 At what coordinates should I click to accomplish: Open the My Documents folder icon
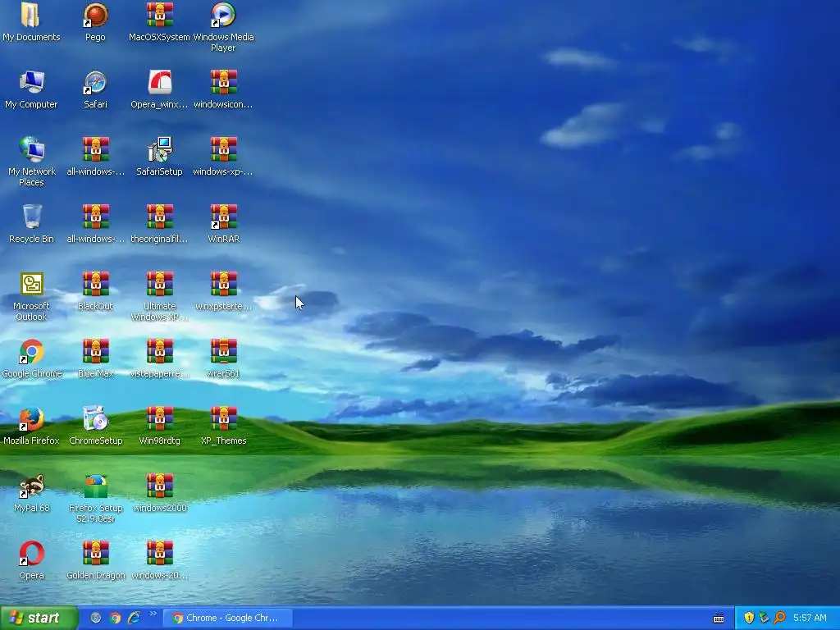[31, 15]
